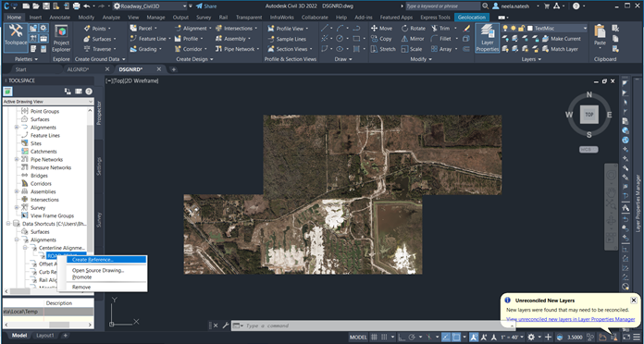The image size is (644, 344).
Task: Select the Mirror tool
Action: point(413,39)
